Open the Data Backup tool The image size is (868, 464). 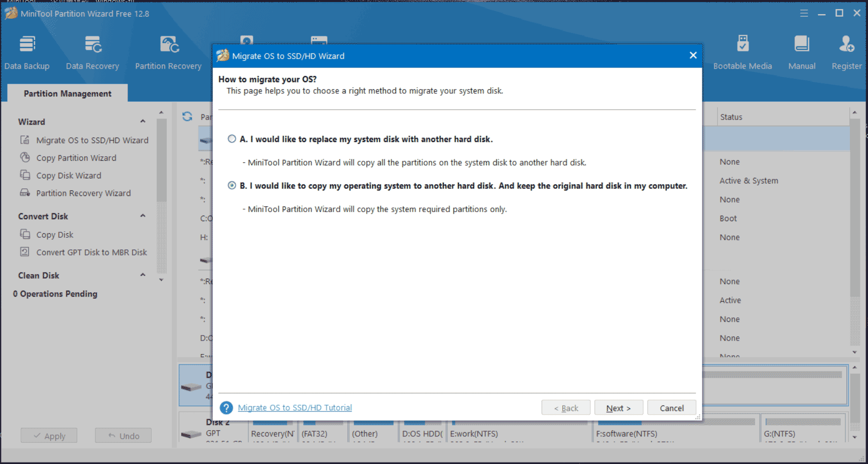(x=27, y=52)
